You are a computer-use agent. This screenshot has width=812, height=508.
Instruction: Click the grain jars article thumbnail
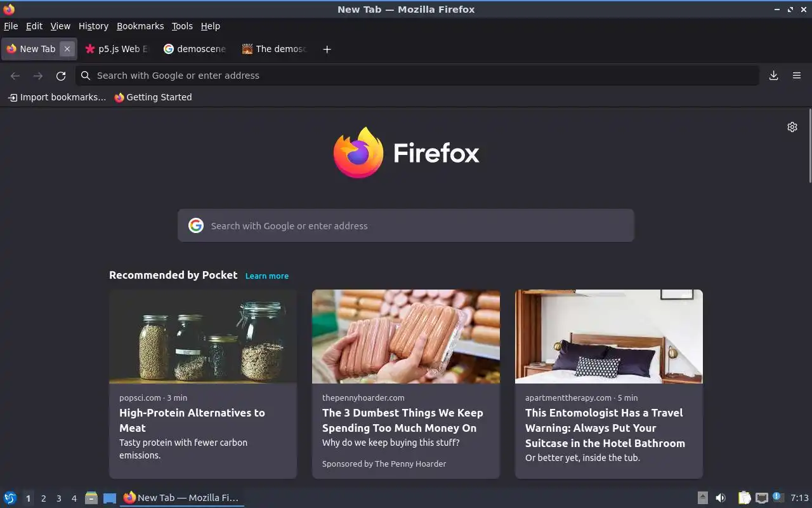pyautogui.click(x=203, y=337)
